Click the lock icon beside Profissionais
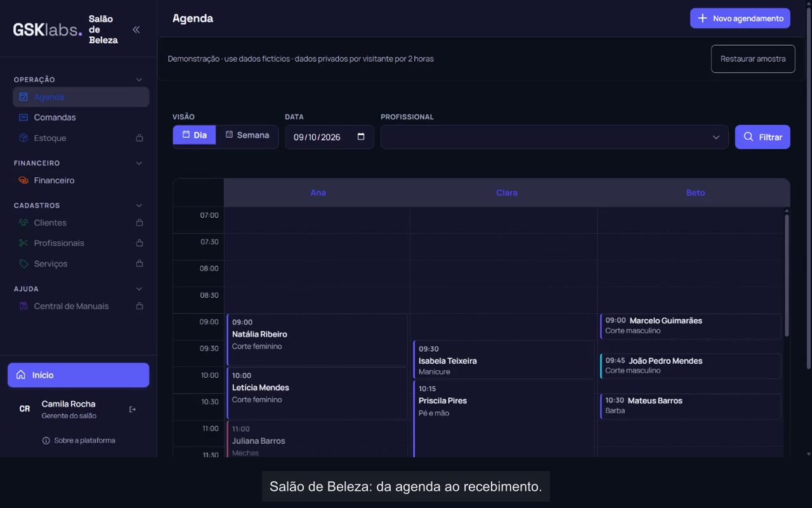This screenshot has width=812, height=508. tap(140, 243)
